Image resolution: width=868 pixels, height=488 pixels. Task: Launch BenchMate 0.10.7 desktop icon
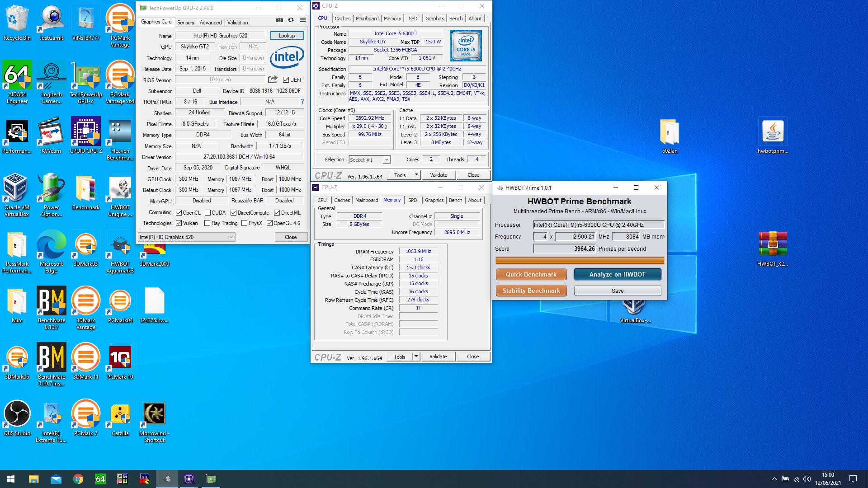[52, 308]
